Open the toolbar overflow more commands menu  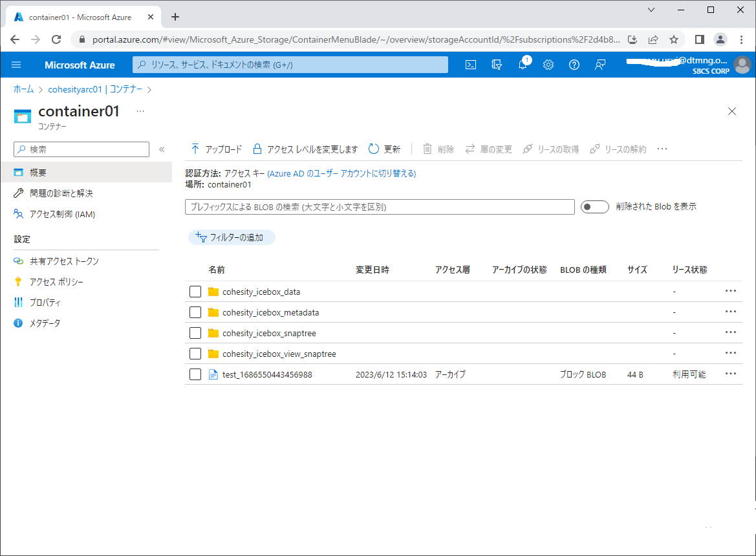(x=662, y=149)
